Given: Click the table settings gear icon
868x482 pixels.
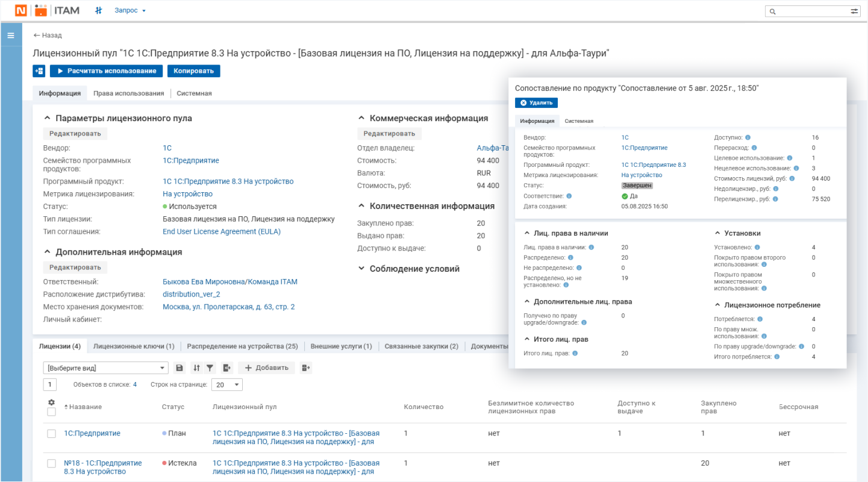Looking at the screenshot, I should tap(51, 402).
